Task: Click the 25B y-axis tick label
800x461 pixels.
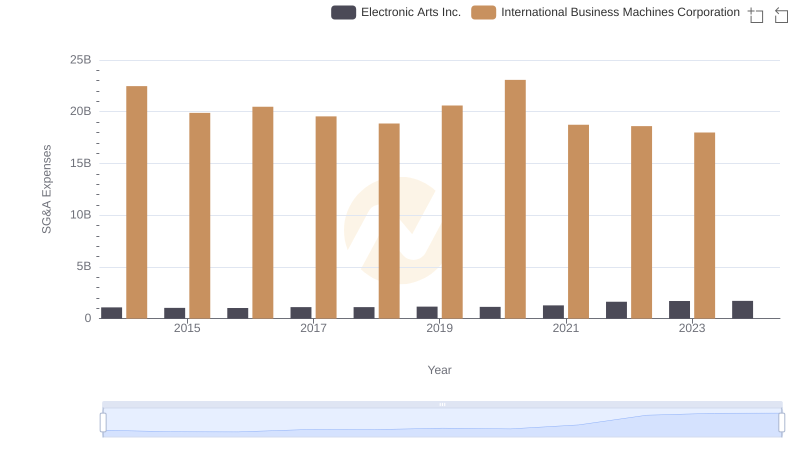Action: coord(80,60)
